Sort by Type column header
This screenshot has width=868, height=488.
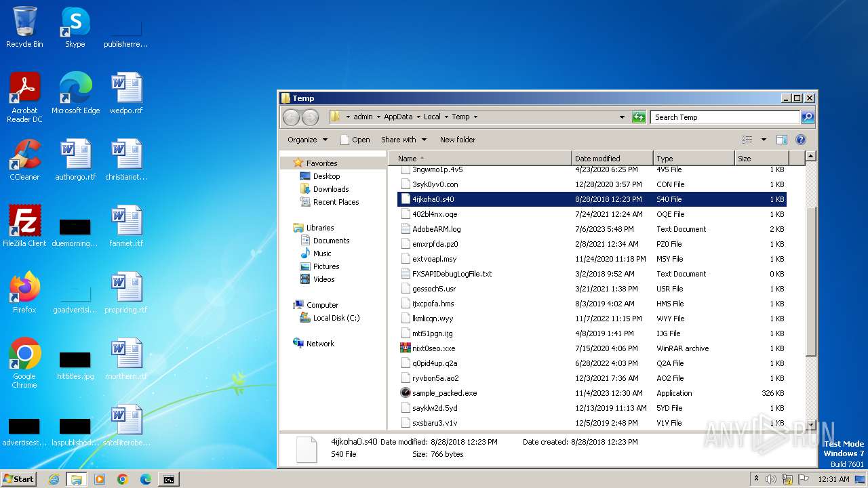[694, 158]
